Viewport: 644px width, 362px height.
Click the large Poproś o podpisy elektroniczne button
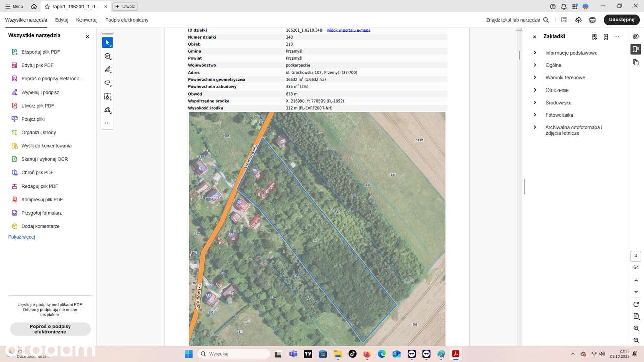50,329
